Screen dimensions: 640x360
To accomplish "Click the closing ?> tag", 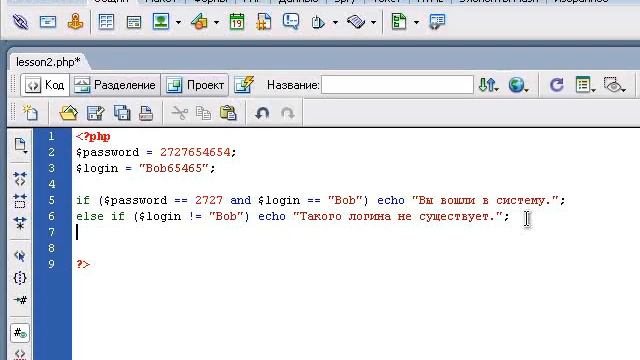I will point(83,264).
